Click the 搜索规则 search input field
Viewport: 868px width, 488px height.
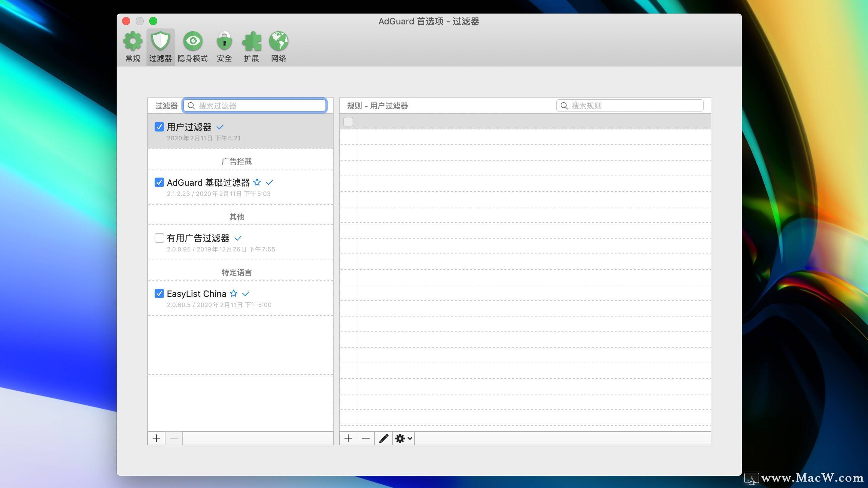(630, 105)
